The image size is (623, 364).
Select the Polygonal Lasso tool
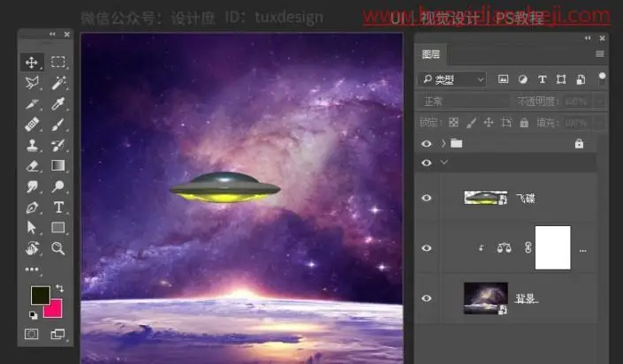click(x=32, y=83)
